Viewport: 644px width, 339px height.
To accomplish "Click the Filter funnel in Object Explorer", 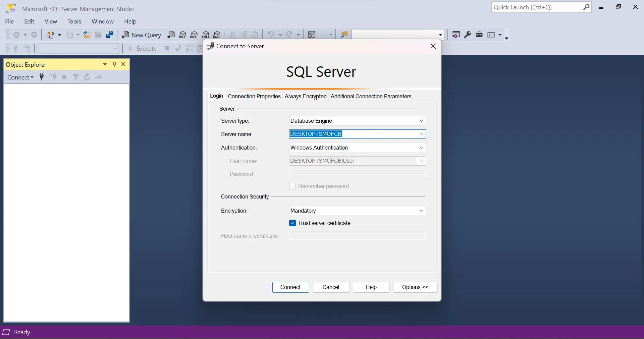I will (x=76, y=77).
